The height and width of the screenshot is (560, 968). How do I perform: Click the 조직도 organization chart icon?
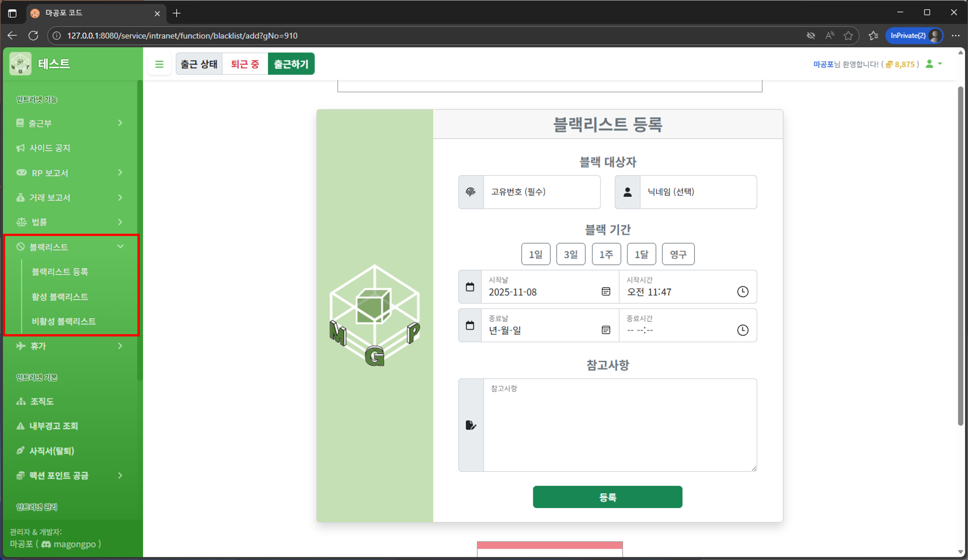(21, 401)
